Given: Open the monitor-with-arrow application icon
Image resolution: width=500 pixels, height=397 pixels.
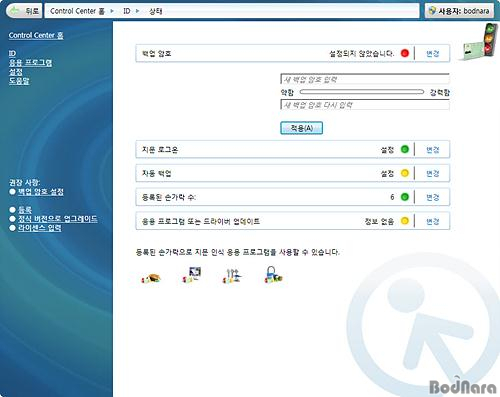Looking at the screenshot, I should 192,275.
